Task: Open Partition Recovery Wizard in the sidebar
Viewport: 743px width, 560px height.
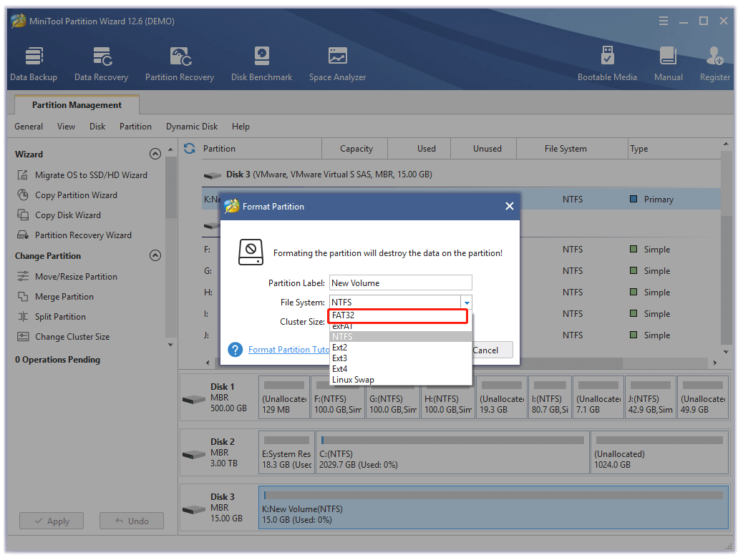Action: [74, 235]
